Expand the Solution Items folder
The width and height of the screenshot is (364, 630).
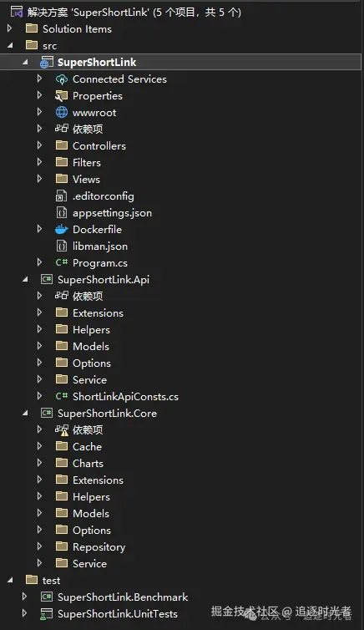pos(10,28)
